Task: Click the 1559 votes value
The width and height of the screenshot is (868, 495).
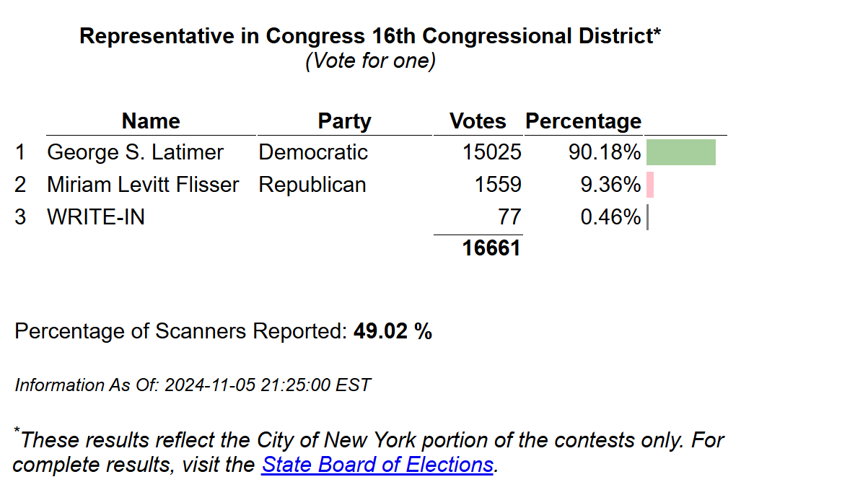Action: click(x=498, y=185)
